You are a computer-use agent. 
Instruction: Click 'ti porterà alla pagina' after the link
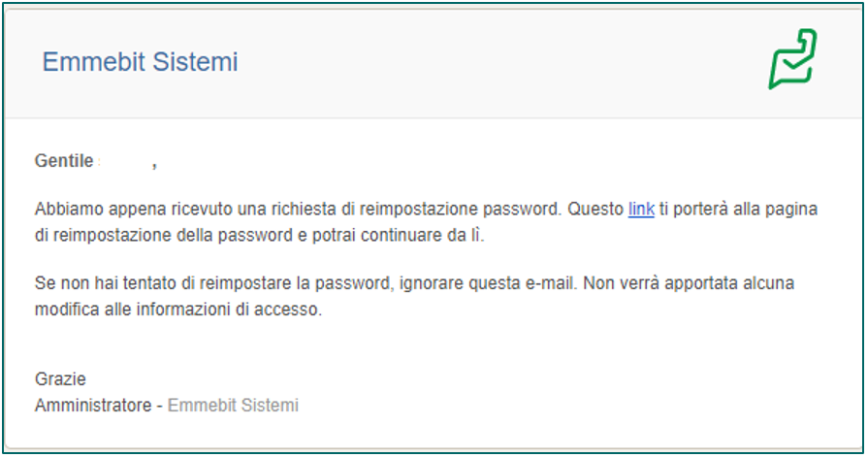coord(738,210)
